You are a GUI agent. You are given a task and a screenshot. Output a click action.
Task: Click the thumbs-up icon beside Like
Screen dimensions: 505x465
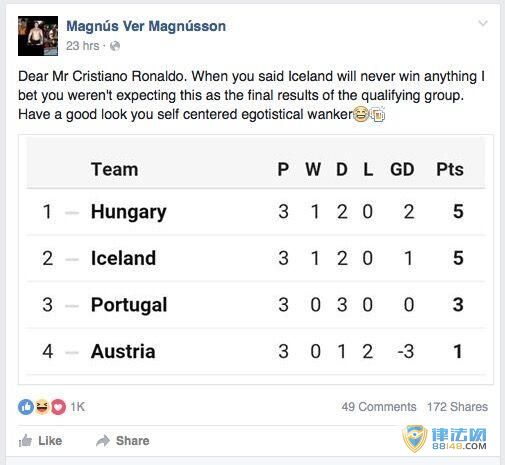point(25,441)
